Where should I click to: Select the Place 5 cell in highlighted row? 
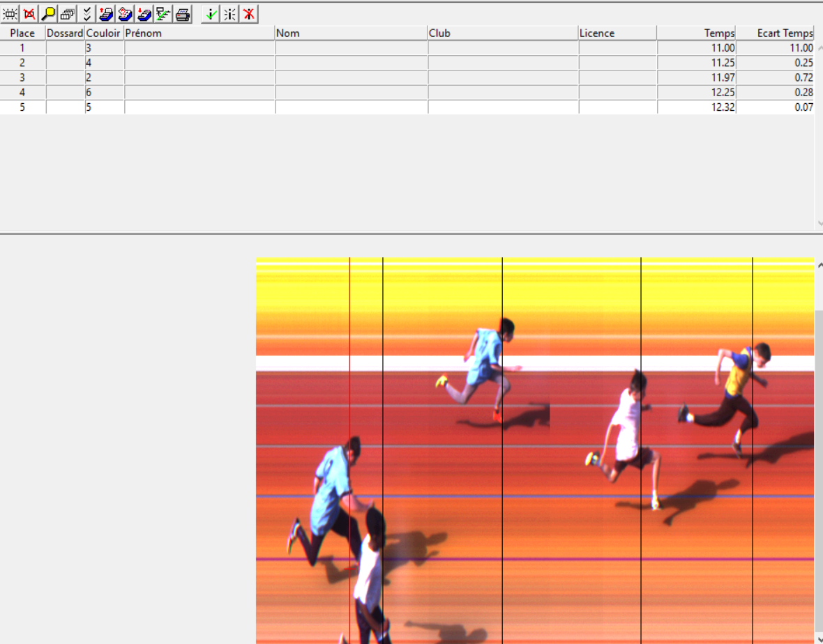[x=22, y=107]
